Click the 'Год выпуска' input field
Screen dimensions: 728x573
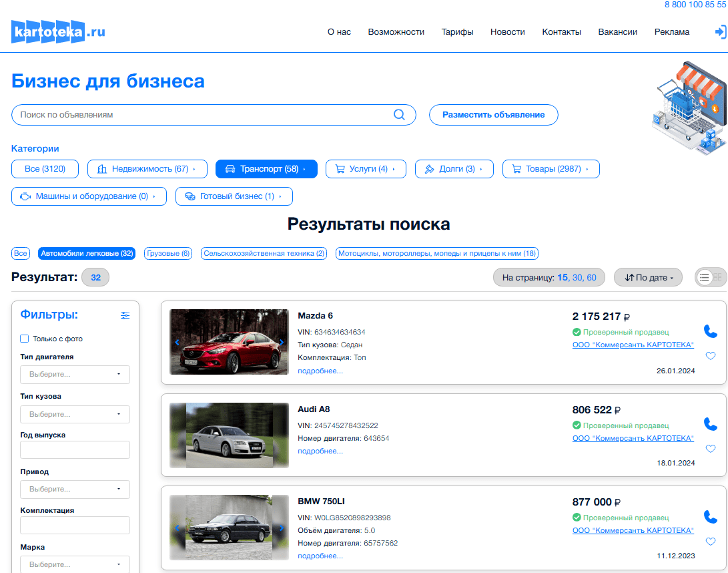coord(75,450)
